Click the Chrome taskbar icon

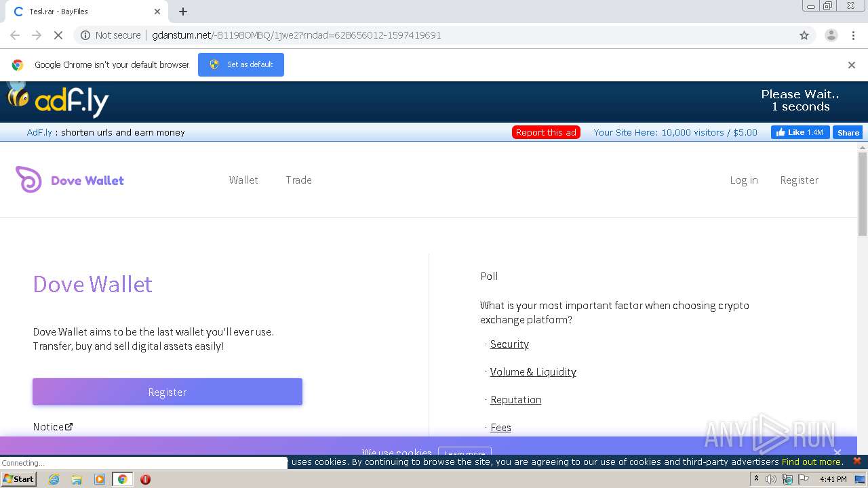[x=122, y=479]
